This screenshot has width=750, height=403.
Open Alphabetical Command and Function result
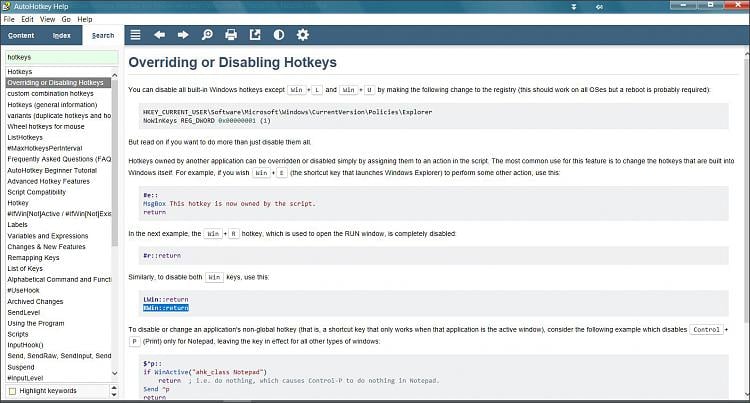point(59,280)
